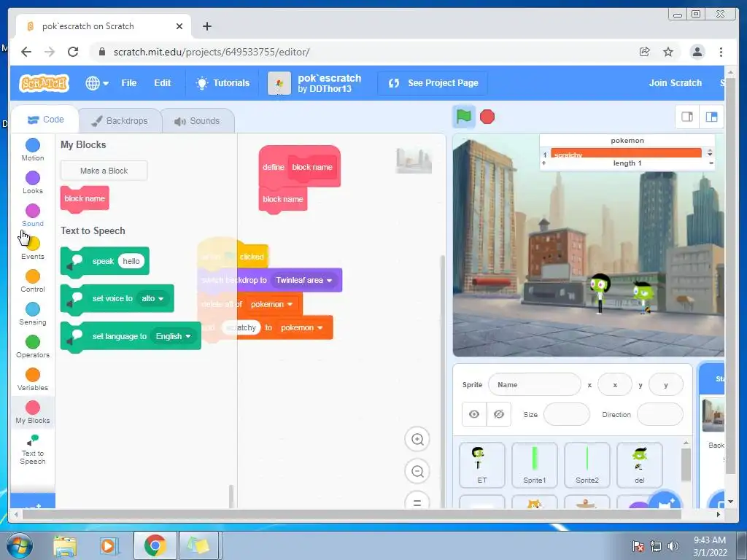
Task: Open pokemon dropdown in add to block
Action: click(301, 327)
